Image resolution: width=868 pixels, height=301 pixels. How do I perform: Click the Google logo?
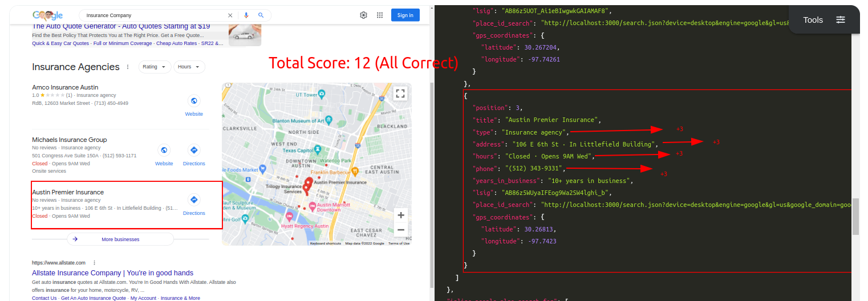[x=47, y=15]
